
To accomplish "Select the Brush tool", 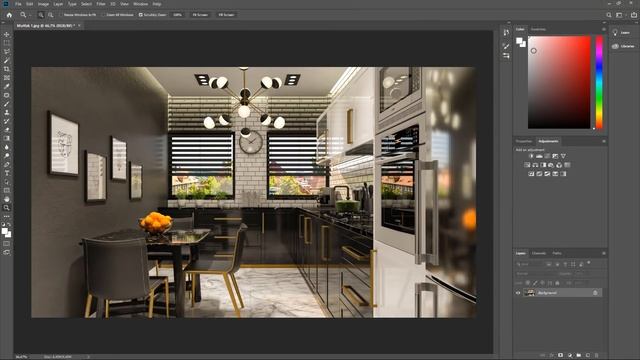I will point(7,104).
